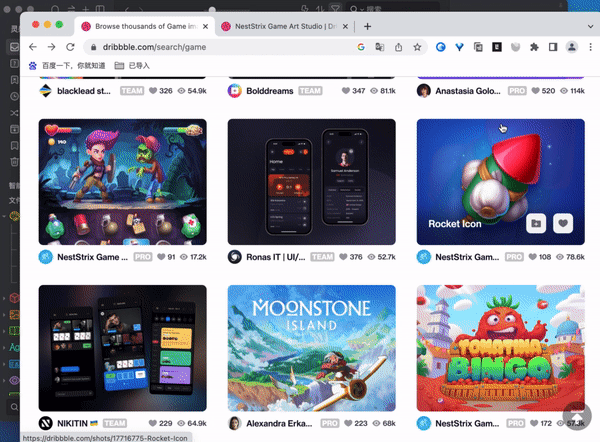Save the Rocket Icon shot to a collection
The image size is (600, 442).
point(536,223)
